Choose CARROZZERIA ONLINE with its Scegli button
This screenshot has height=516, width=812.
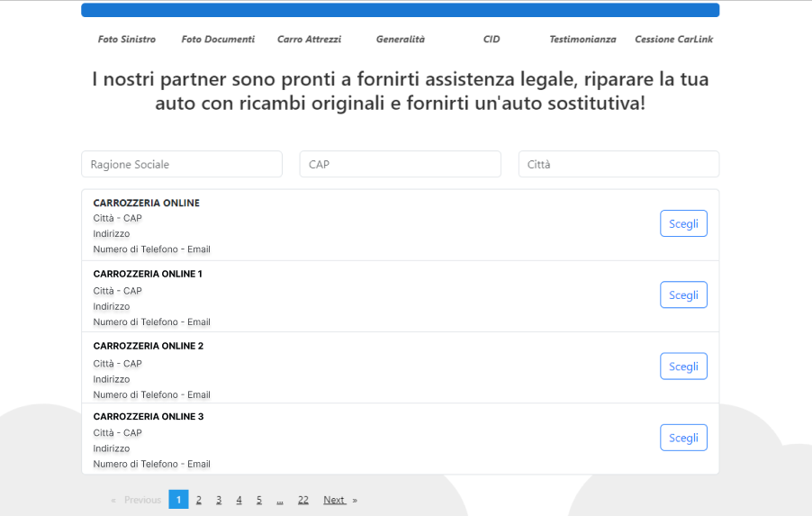point(683,224)
